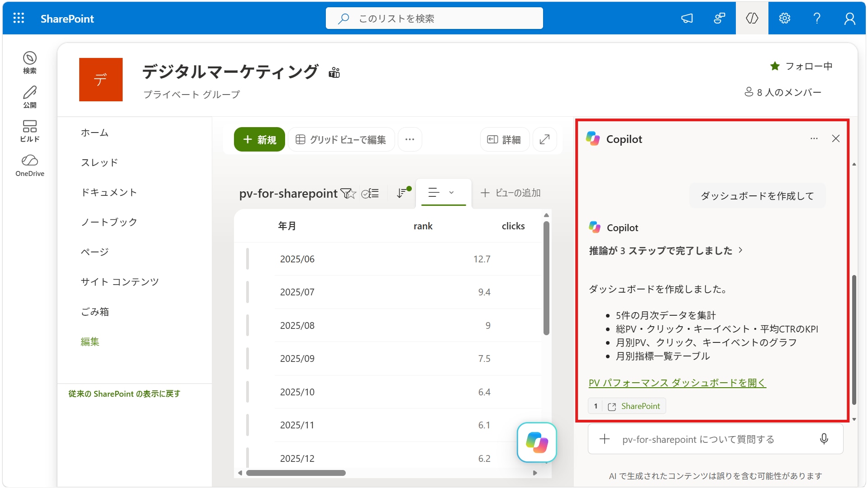
Task: Click the green 新規 button
Action: tap(259, 139)
